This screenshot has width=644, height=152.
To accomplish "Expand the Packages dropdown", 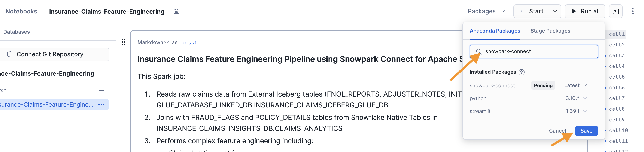I will pyautogui.click(x=486, y=11).
